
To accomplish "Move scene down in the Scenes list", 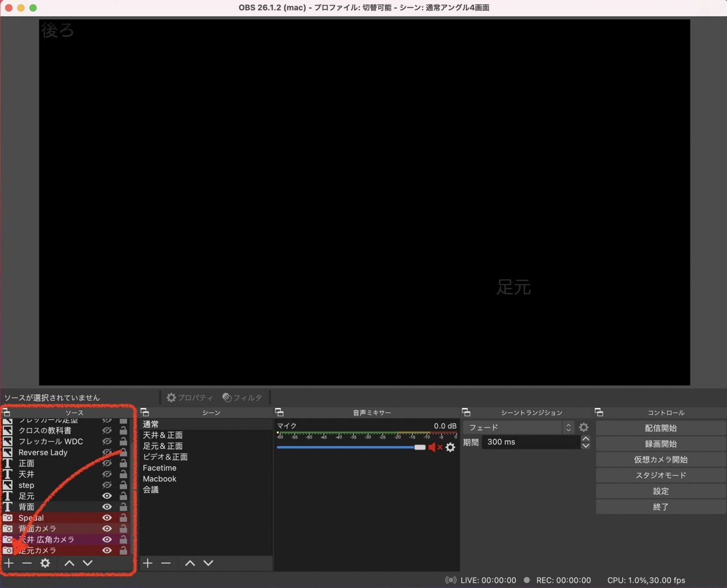I will tap(208, 563).
